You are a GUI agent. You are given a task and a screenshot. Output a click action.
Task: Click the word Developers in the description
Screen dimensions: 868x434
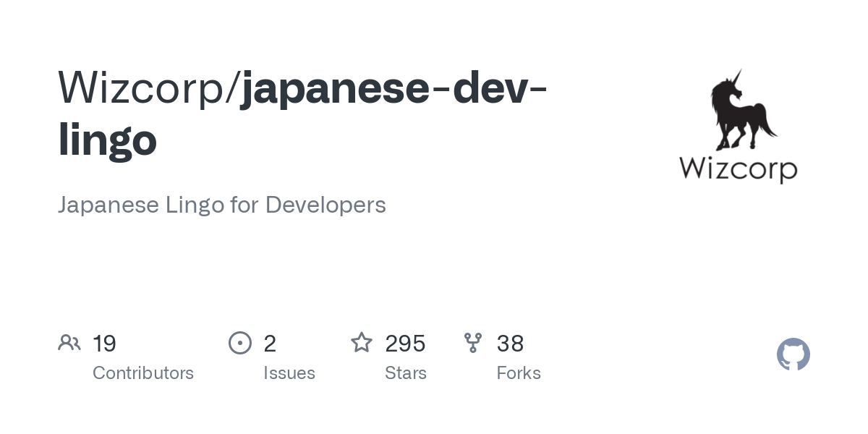[325, 205]
